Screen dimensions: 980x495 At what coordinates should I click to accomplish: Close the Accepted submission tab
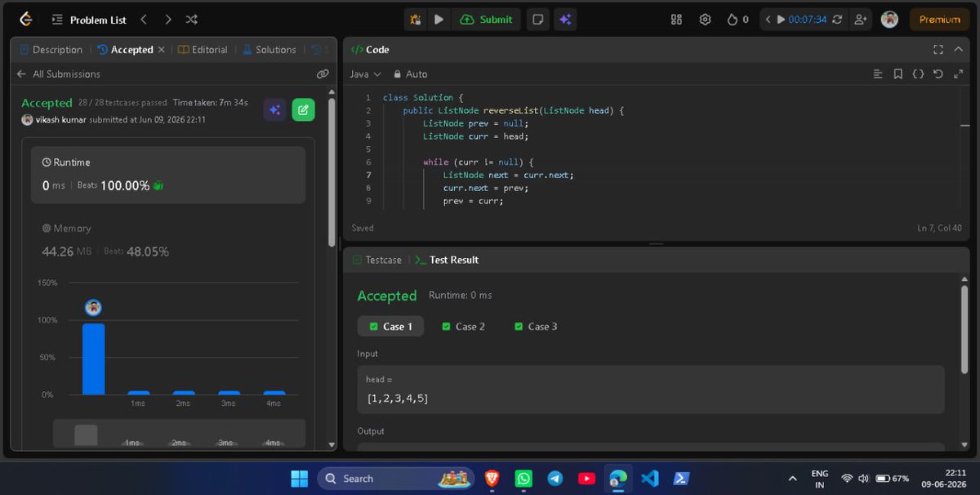pos(161,50)
